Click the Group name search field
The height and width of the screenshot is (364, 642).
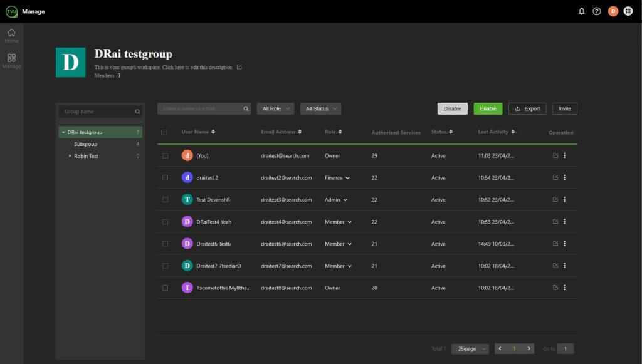97,112
